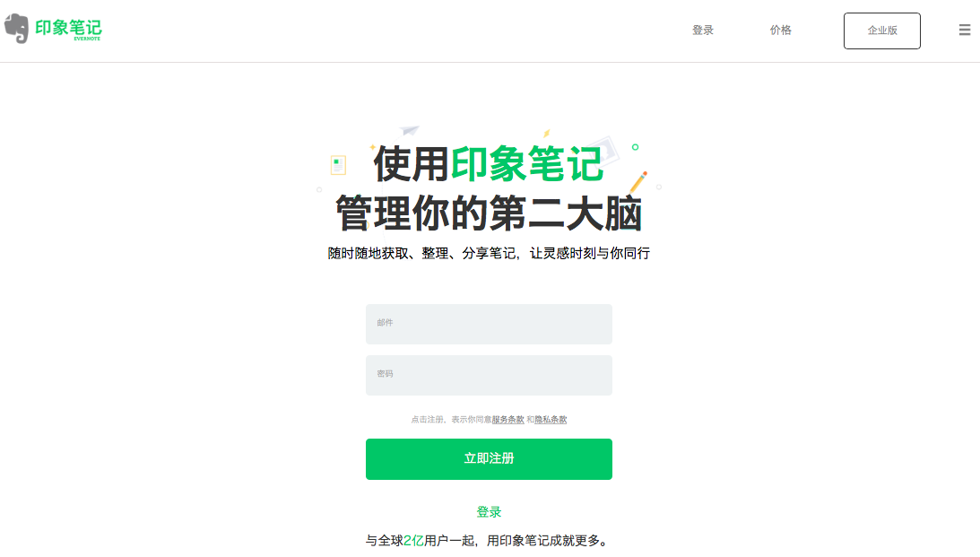This screenshot has height=557, width=980.
Task: Open the 隐私条款 link
Action: tap(551, 420)
